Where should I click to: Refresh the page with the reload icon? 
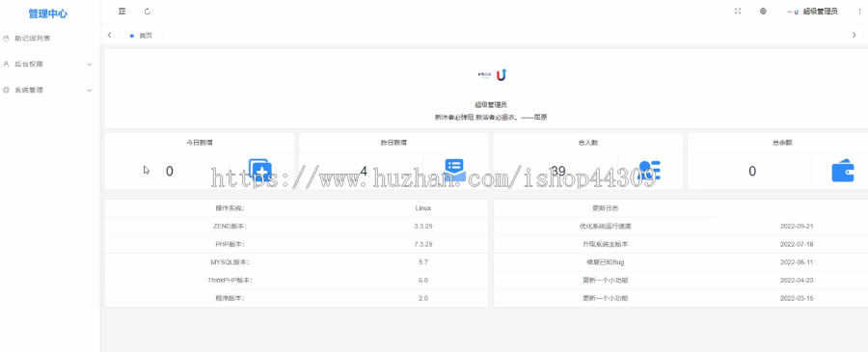point(148,11)
